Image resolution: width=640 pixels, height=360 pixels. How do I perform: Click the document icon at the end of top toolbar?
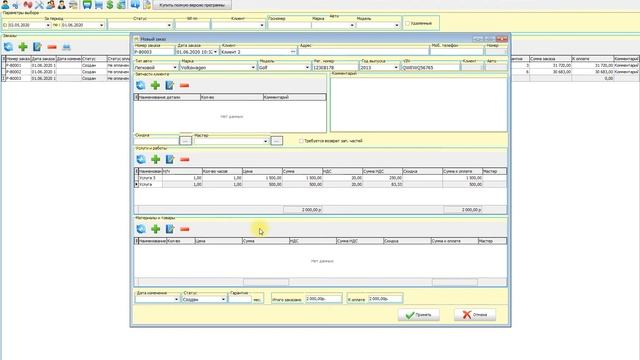(x=147, y=4)
